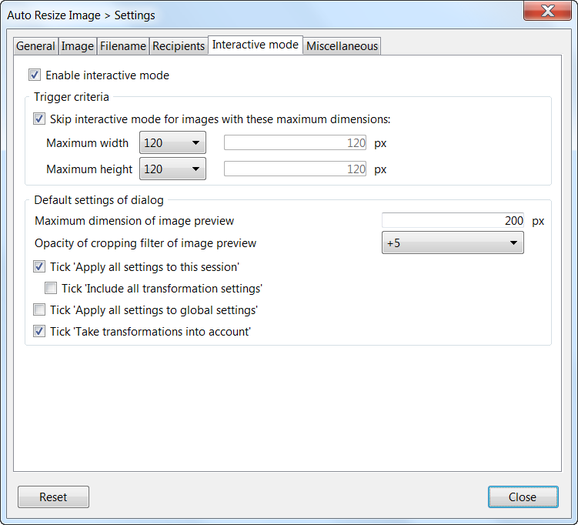Click the Maximum width pixel field
Screen dimensions: 578x525
point(295,143)
